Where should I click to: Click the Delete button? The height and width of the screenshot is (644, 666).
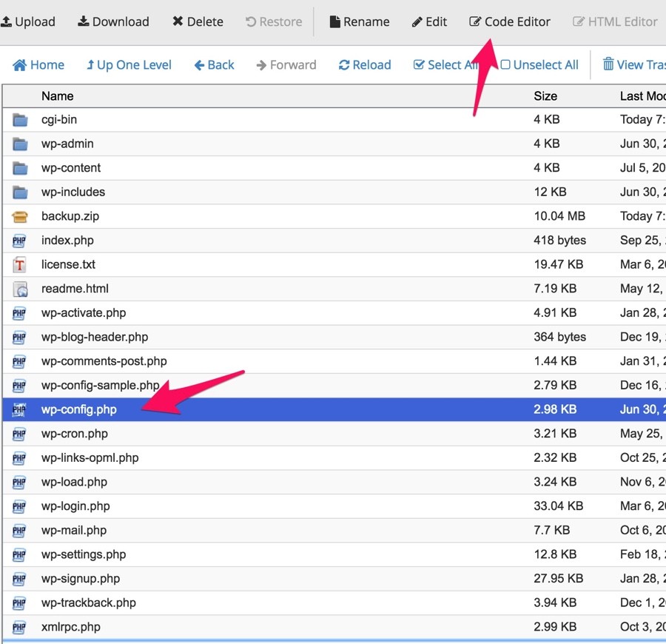click(x=198, y=21)
